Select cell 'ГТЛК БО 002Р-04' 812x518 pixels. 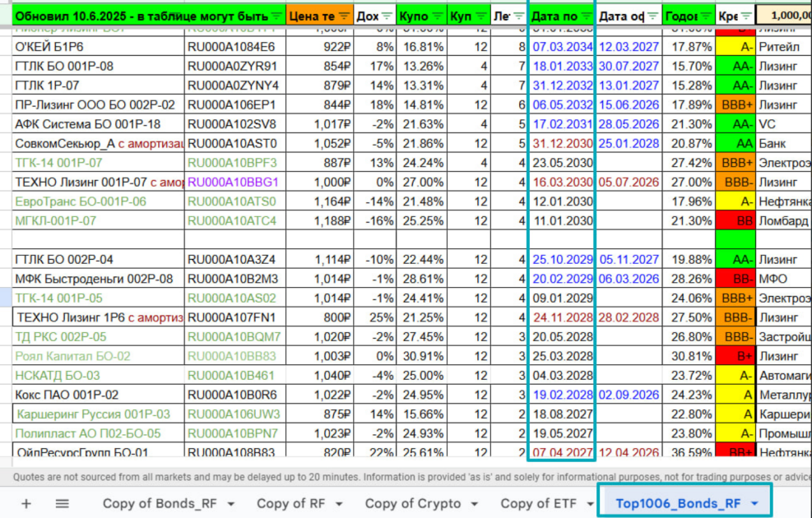click(98, 259)
